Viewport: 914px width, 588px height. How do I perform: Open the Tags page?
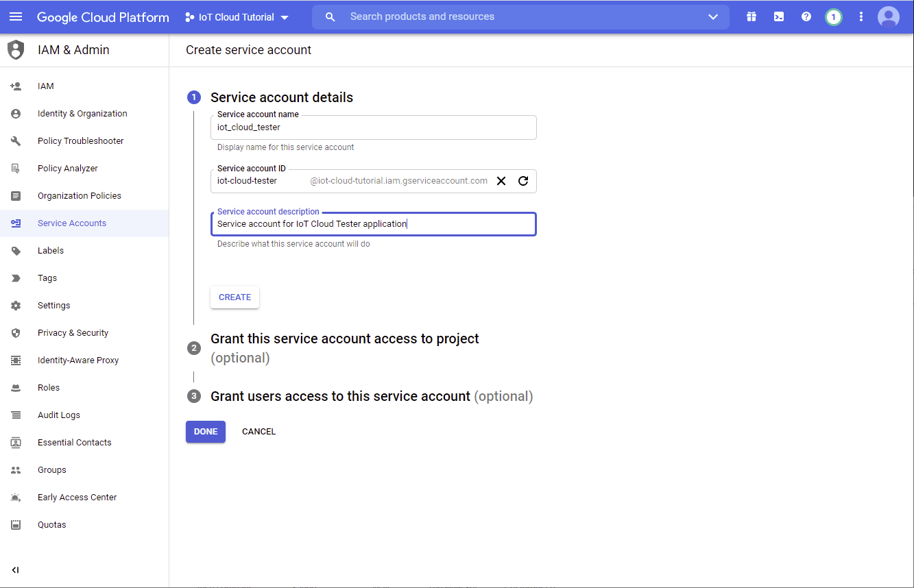[x=84, y=278]
